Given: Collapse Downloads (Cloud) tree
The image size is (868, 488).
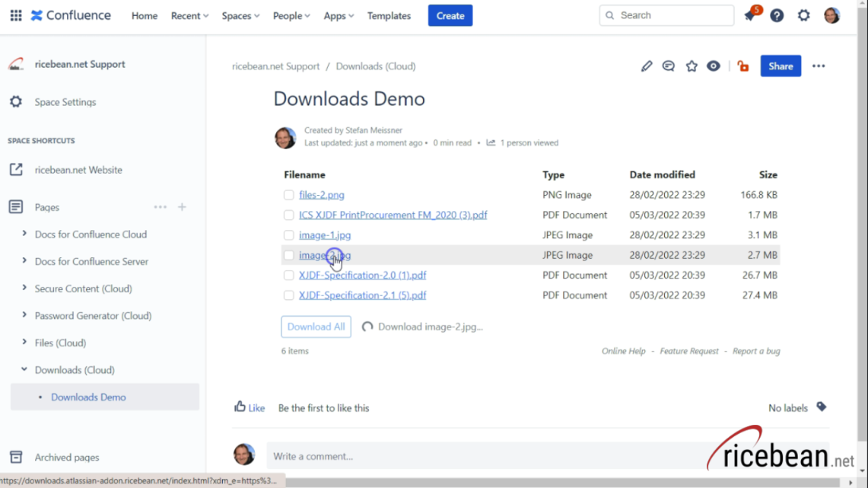Looking at the screenshot, I should 25,369.
